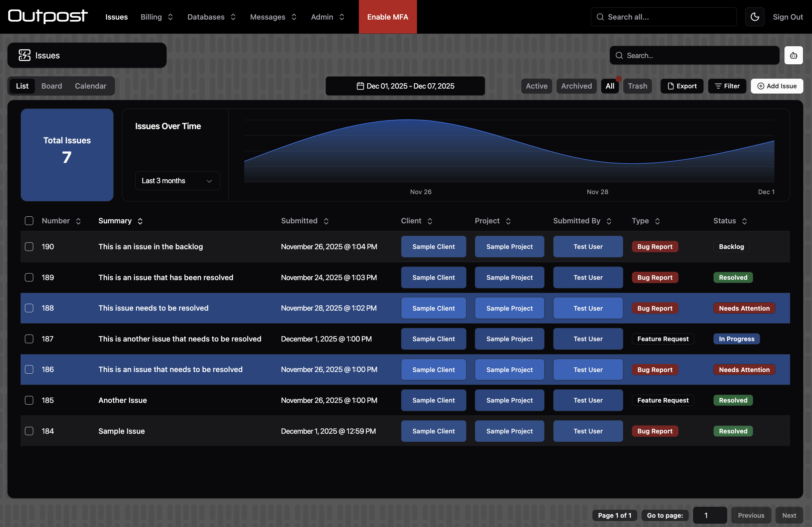Image resolution: width=812 pixels, height=527 pixels.
Task: Switch to the Board view tab
Action: (x=51, y=86)
